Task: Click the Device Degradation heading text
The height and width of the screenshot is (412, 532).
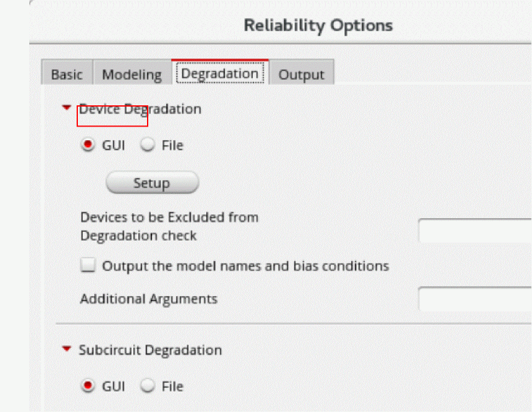Action: [140, 109]
